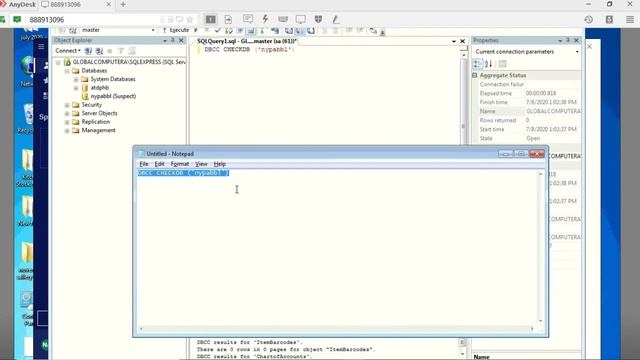Close the Properties panel
Image resolution: width=640 pixels, height=360 pixels.
click(576, 40)
